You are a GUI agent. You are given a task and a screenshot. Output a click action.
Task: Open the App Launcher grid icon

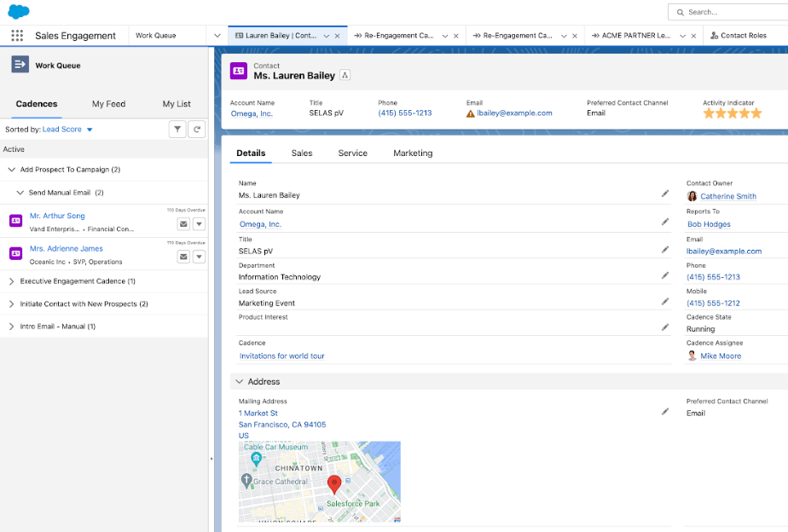tap(17, 35)
